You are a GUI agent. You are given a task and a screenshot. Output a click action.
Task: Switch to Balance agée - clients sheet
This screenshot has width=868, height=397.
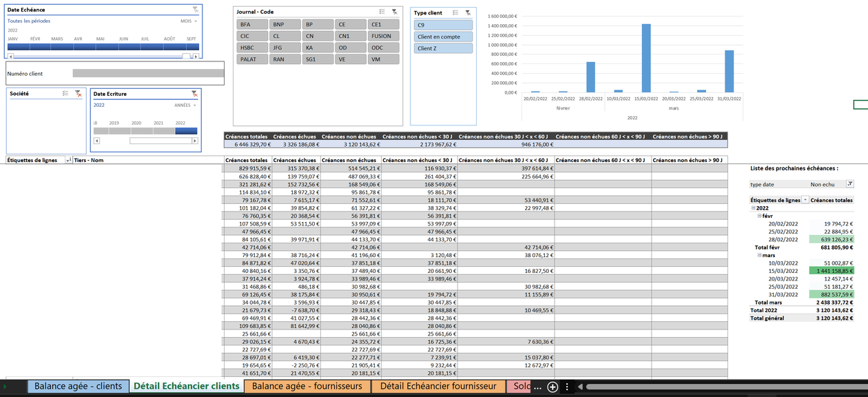click(78, 387)
